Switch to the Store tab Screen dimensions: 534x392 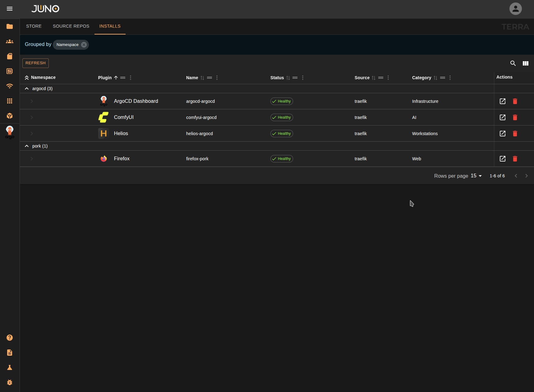(34, 26)
